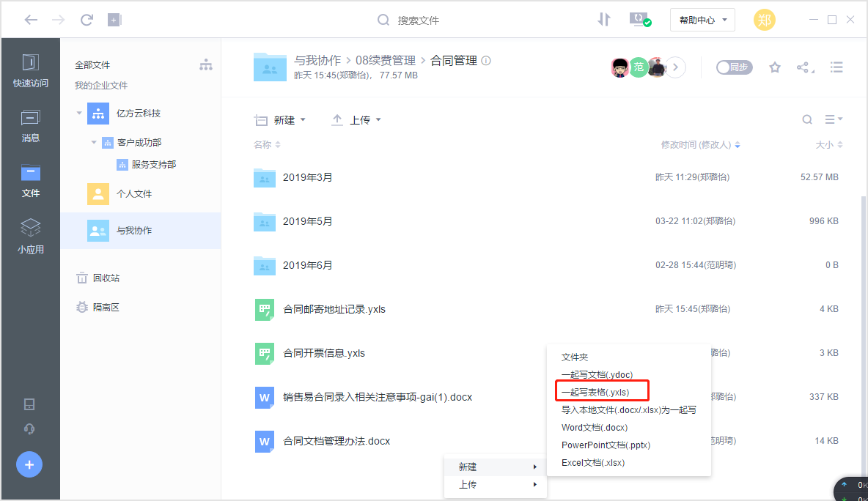Image resolution: width=868 pixels, height=501 pixels.
Task: Open the file list search magnifier
Action: click(x=807, y=119)
